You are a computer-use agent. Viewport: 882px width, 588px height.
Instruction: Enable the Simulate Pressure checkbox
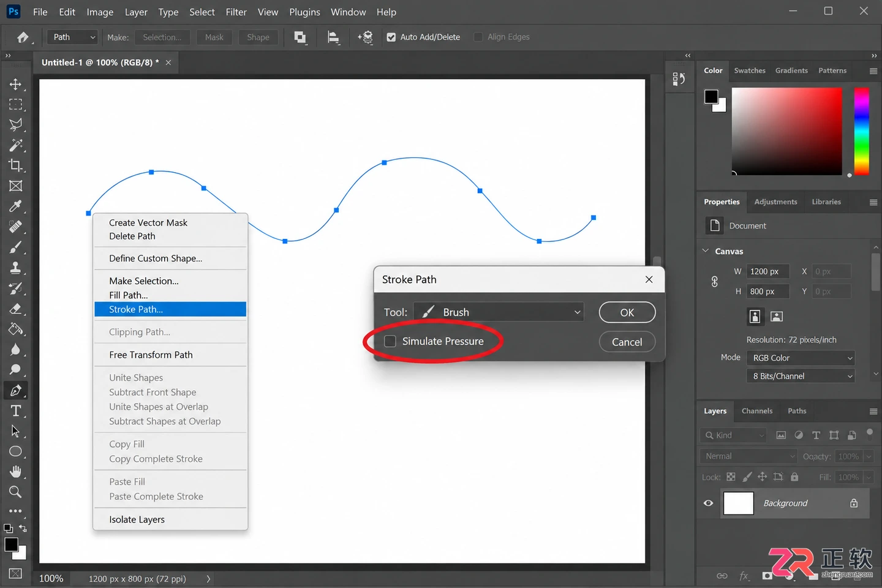coord(390,341)
